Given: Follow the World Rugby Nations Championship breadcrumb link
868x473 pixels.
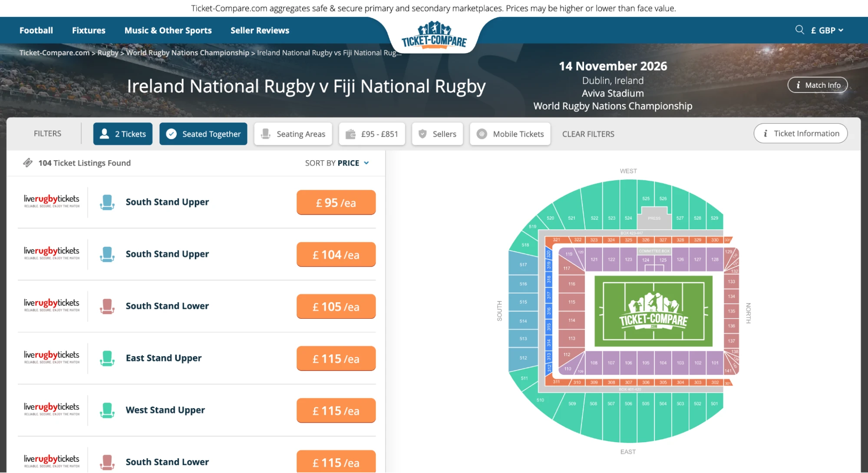Looking at the screenshot, I should click(x=189, y=53).
